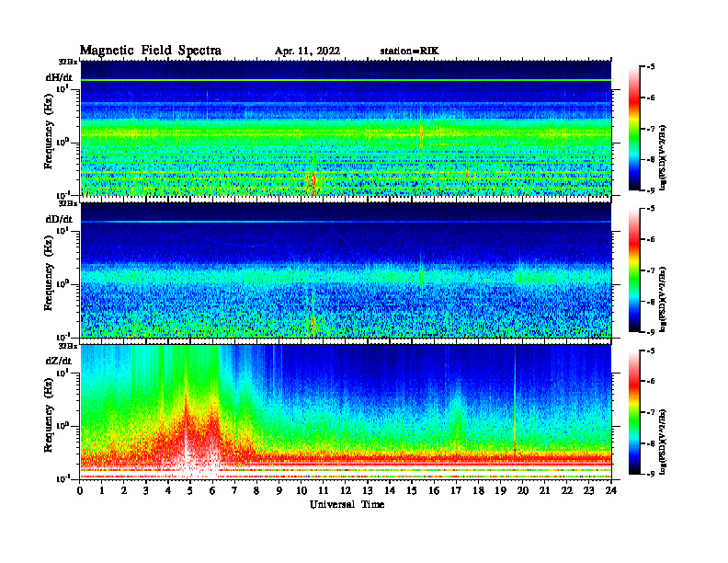Screen dimensions: 728x563
Task: Click the "-9" value on dZ/dt color scale
Action: pyautogui.click(x=650, y=474)
